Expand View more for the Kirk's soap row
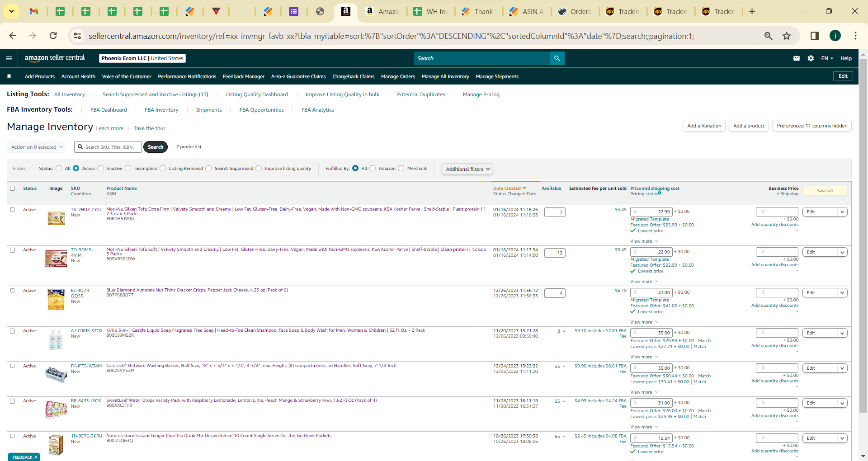The height and width of the screenshot is (461, 868). (x=644, y=357)
